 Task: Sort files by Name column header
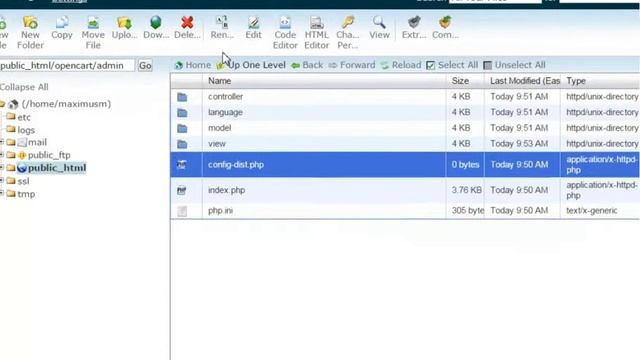click(x=324, y=81)
